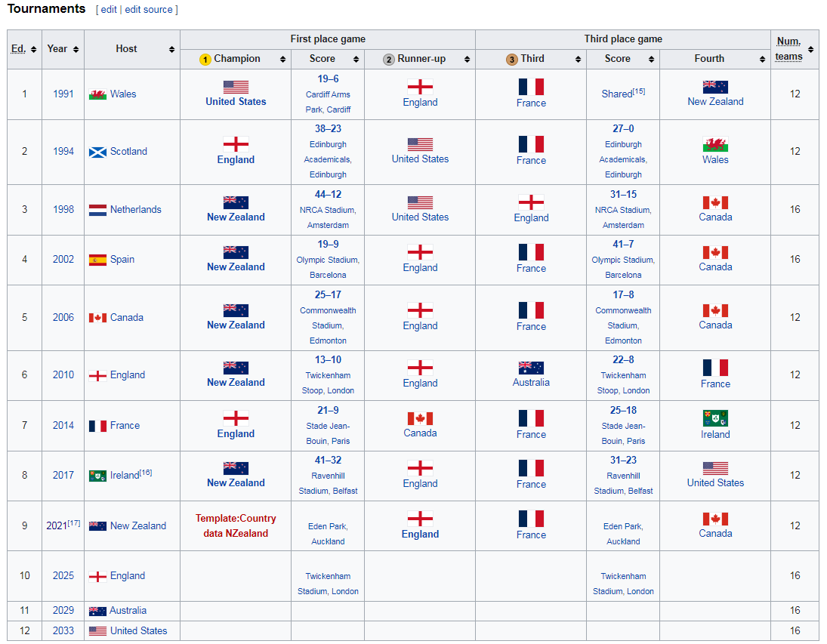
Task: Open the Cardiff Arms Park venue link
Action: pyautogui.click(x=328, y=102)
